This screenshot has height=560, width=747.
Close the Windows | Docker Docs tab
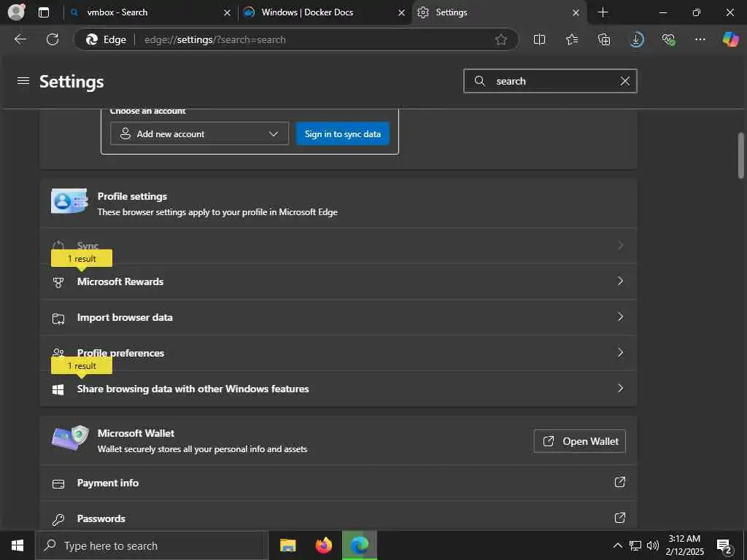click(x=402, y=13)
